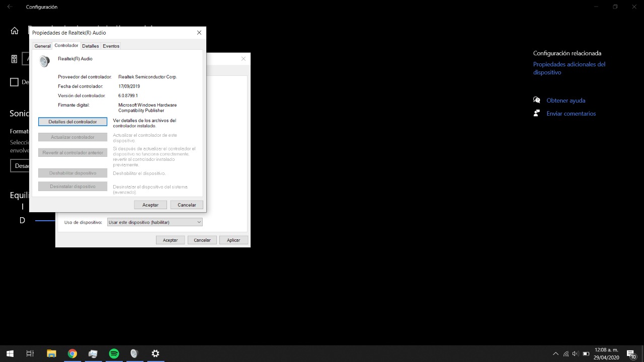644x362 pixels.
Task: Open the spatial sound format dropdown
Action: click(20, 166)
